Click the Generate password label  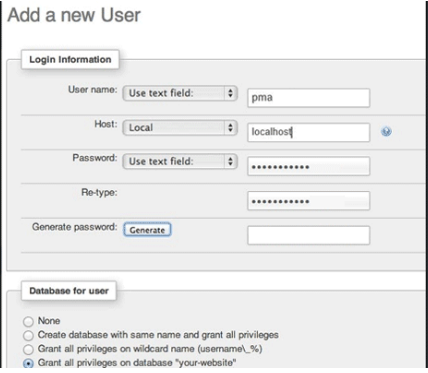pos(75,227)
